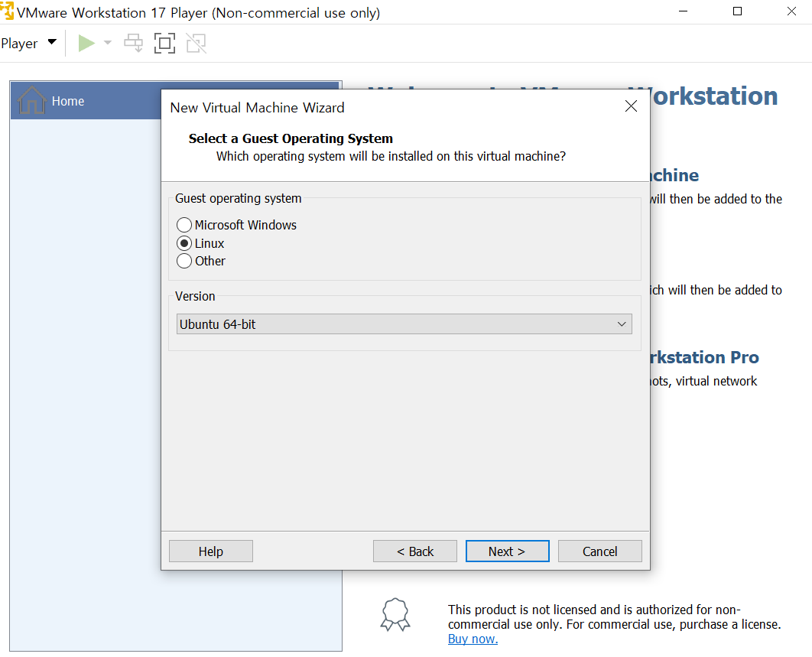The height and width of the screenshot is (657, 812).
Task: Open the Player menu
Action: click(x=28, y=43)
